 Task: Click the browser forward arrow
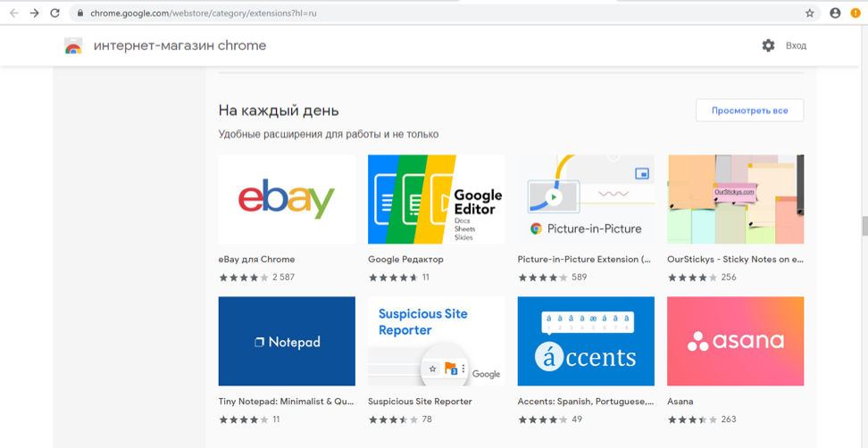(34, 13)
